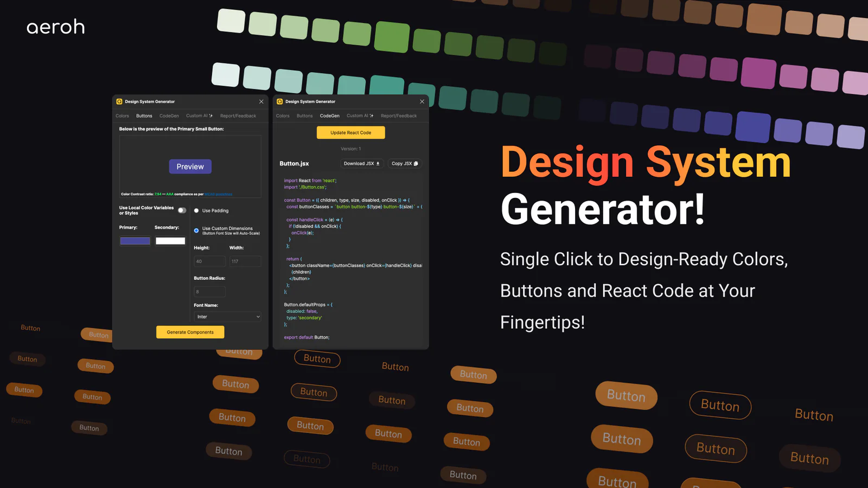Click the Width input field showing 117
868x488 pixels.
coord(245,261)
